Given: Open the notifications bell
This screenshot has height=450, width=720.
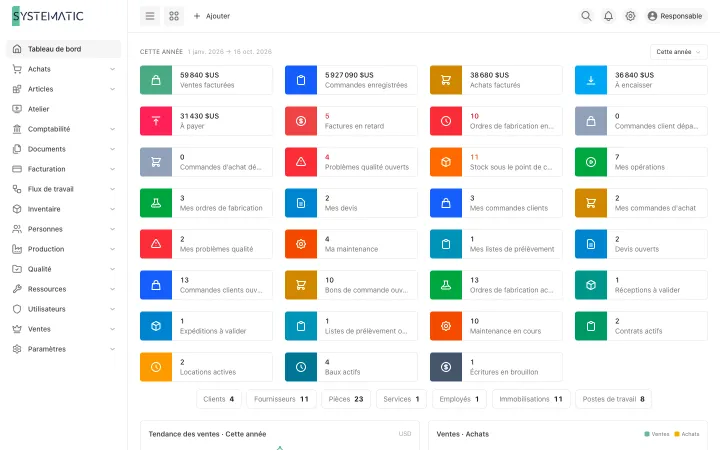Looking at the screenshot, I should tap(608, 16).
